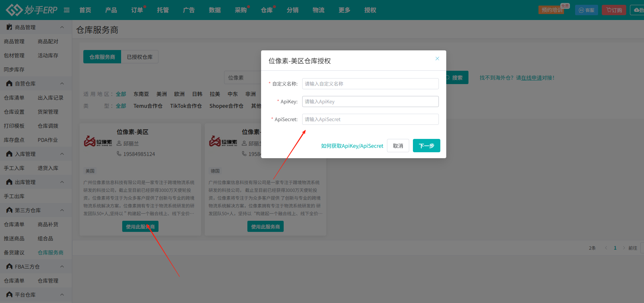Screen dimensions: 644x303
Task: Collapse the 自营仓库 sidebar section
Action: (62, 83)
